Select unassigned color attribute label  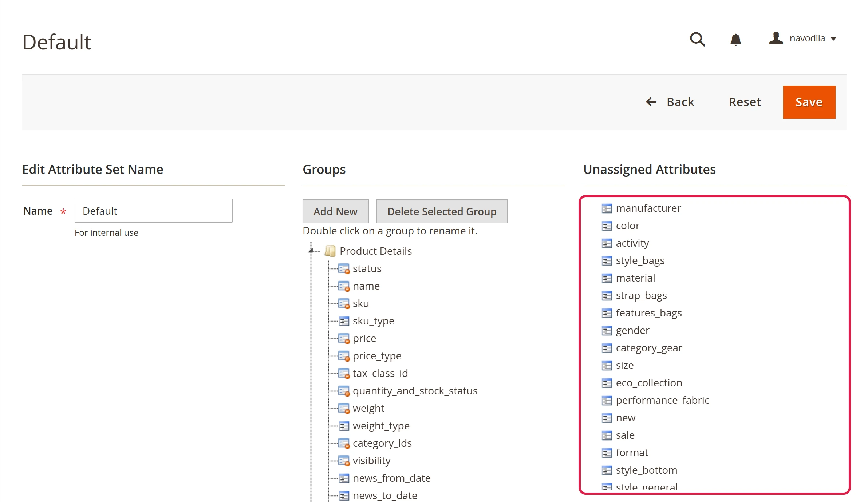pos(628,226)
